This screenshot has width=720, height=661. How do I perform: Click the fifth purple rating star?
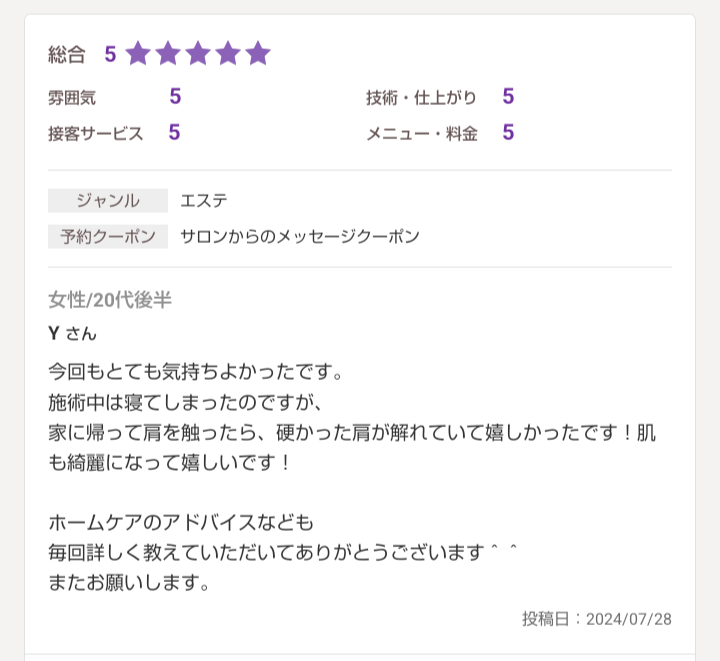pos(258,53)
